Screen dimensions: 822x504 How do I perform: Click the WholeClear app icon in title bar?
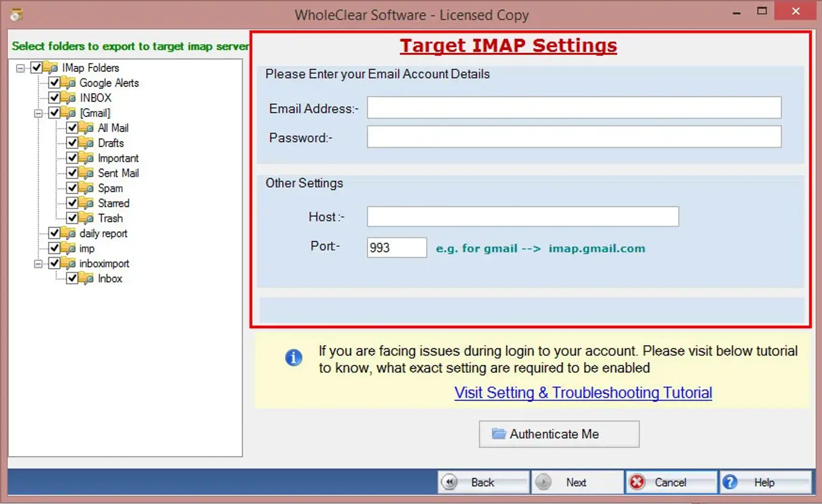pyautogui.click(x=16, y=14)
